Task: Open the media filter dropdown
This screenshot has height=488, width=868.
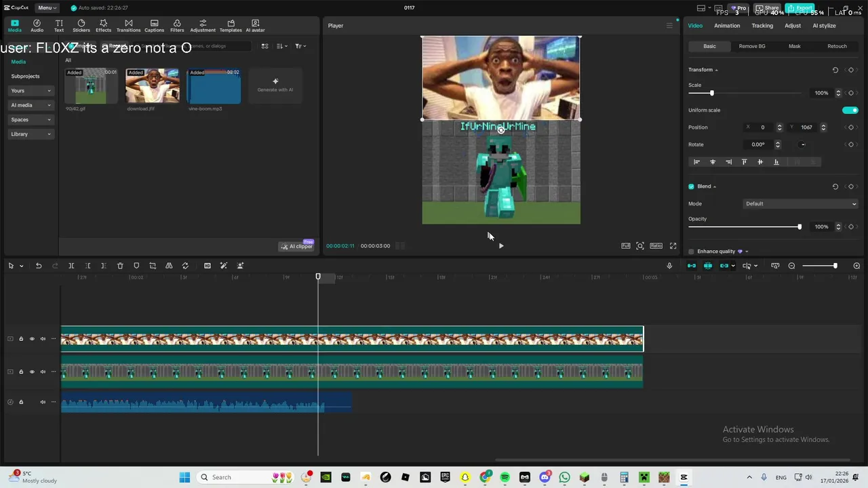Action: [x=300, y=46]
